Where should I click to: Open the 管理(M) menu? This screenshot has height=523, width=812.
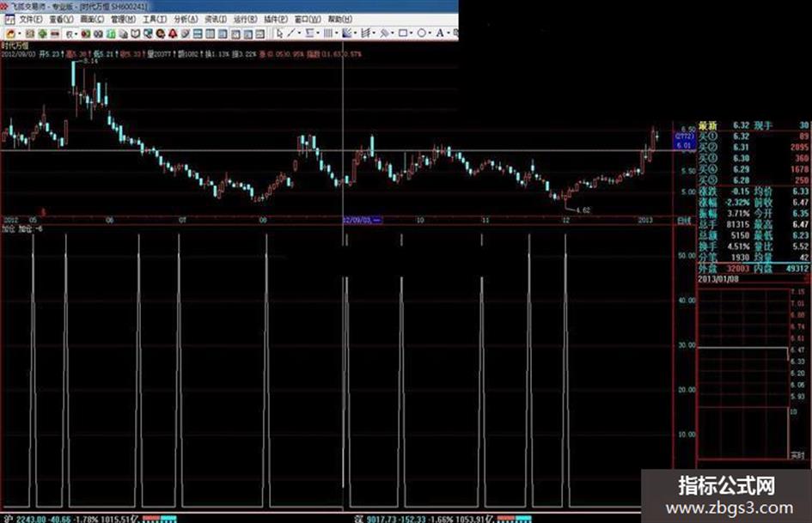[x=123, y=19]
